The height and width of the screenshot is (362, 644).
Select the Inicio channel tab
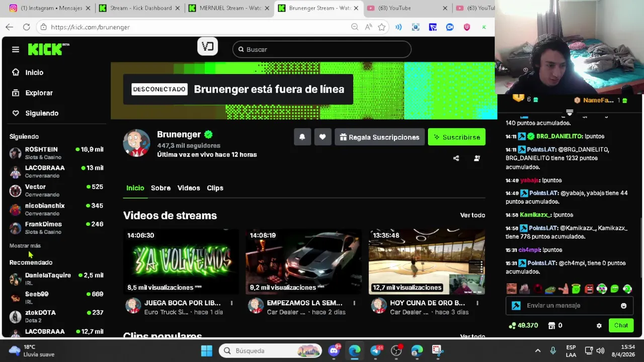coord(135,188)
